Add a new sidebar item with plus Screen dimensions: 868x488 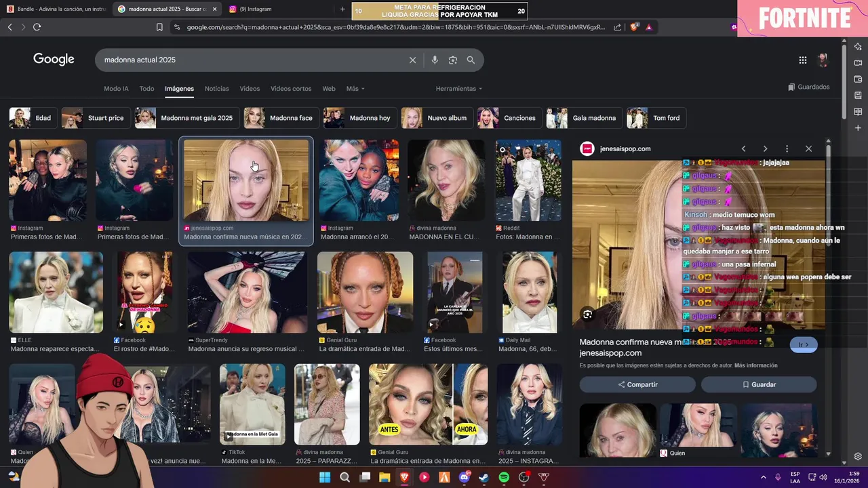point(858,128)
